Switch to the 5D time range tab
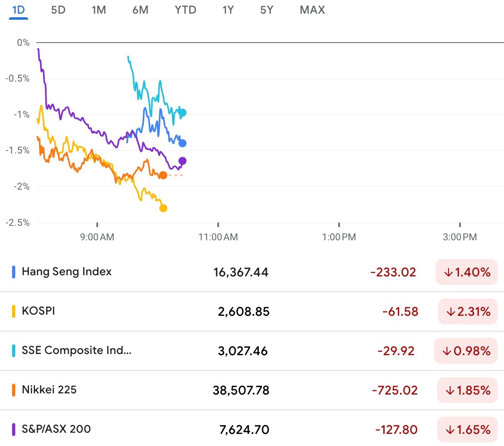The width and height of the screenshot is (504, 446). (x=58, y=10)
